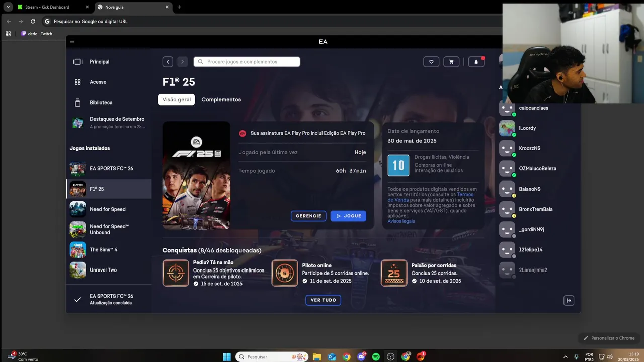Show hidden system tray icons

coord(565,357)
